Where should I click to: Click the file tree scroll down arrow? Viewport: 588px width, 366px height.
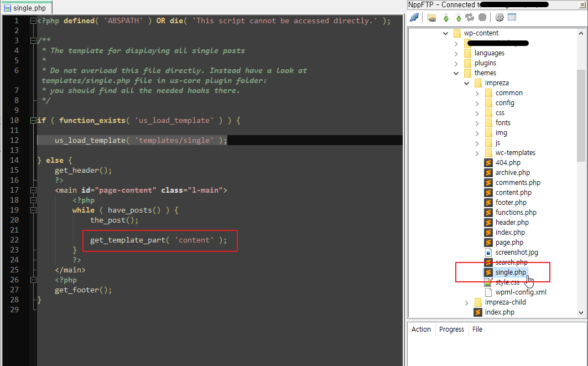tap(581, 312)
